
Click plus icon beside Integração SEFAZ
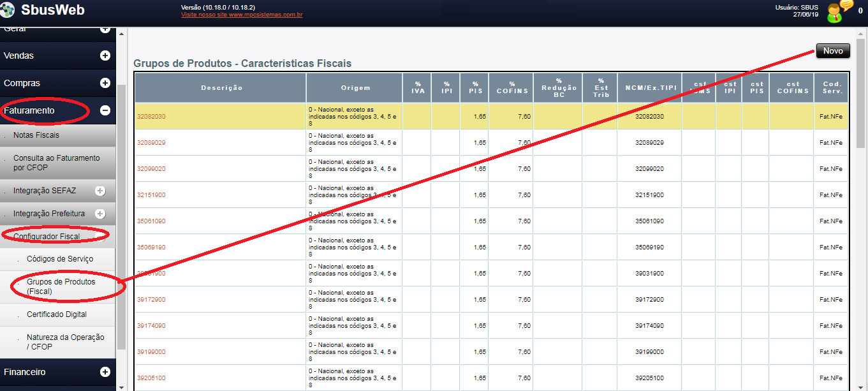pyautogui.click(x=100, y=191)
